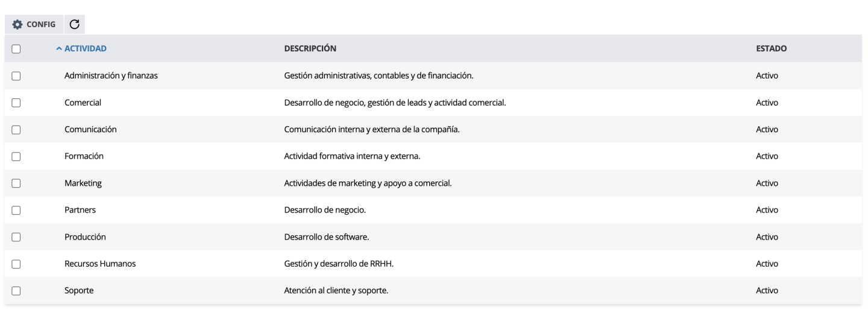Enable the Partners row checkbox
The width and height of the screenshot is (868, 318).
click(16, 210)
